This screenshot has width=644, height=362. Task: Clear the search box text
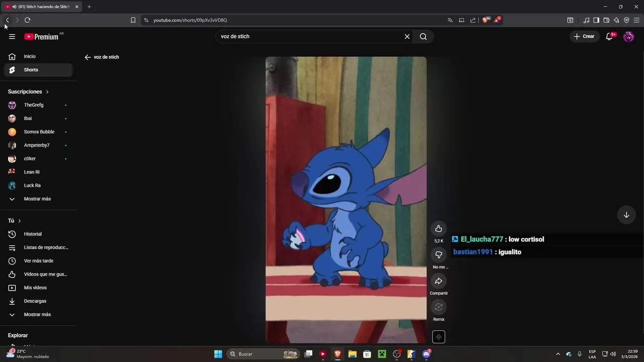pos(407,36)
